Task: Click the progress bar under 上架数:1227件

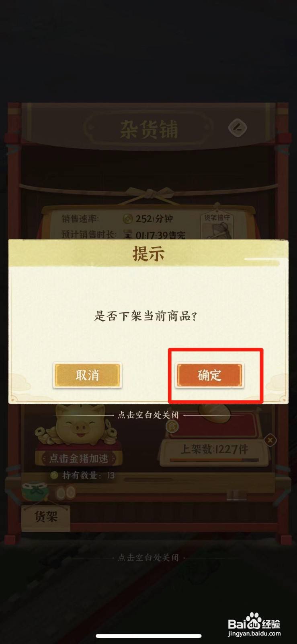Action: 214,460
